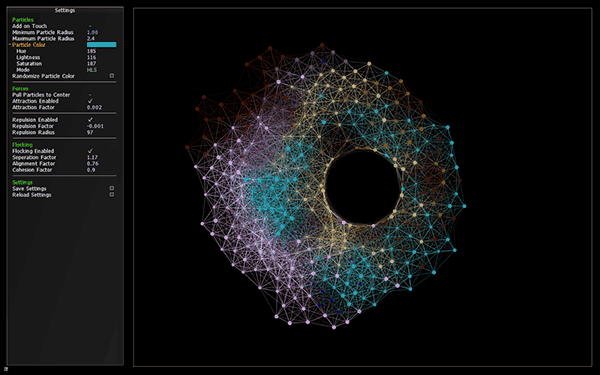This screenshot has width=600, height=375.
Task: Click the Attraction Factor value 0.002
Action: (x=95, y=108)
